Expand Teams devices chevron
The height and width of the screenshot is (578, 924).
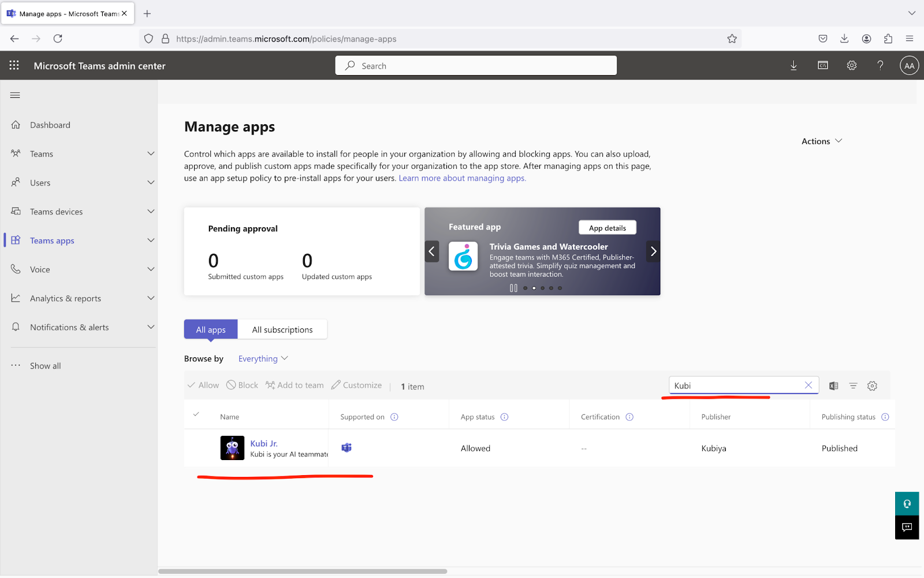coord(151,212)
